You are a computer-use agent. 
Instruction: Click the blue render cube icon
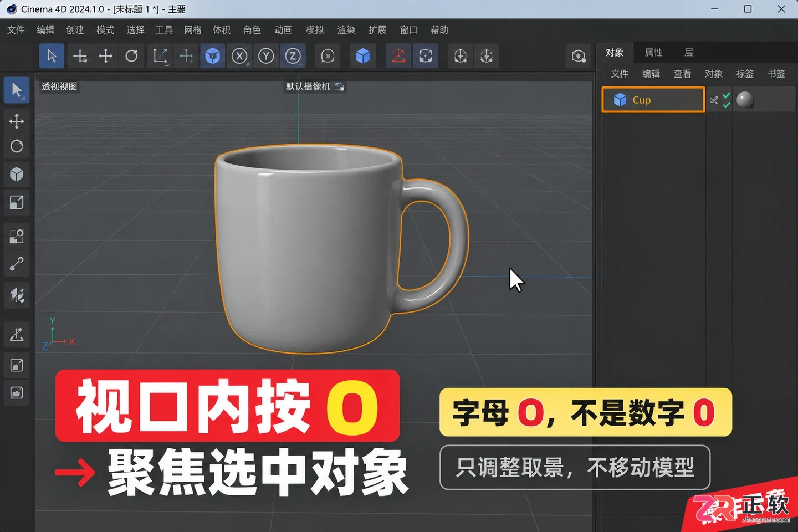click(x=363, y=56)
